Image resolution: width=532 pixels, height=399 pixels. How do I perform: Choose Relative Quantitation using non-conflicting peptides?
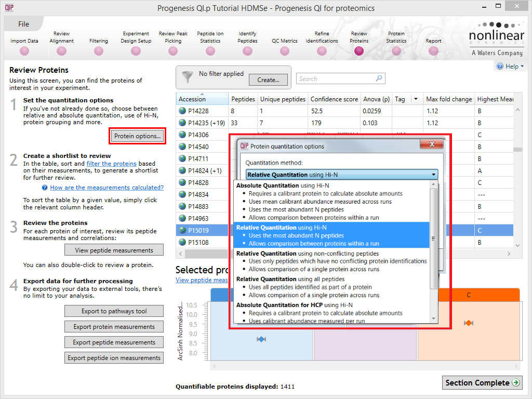[x=332, y=261]
